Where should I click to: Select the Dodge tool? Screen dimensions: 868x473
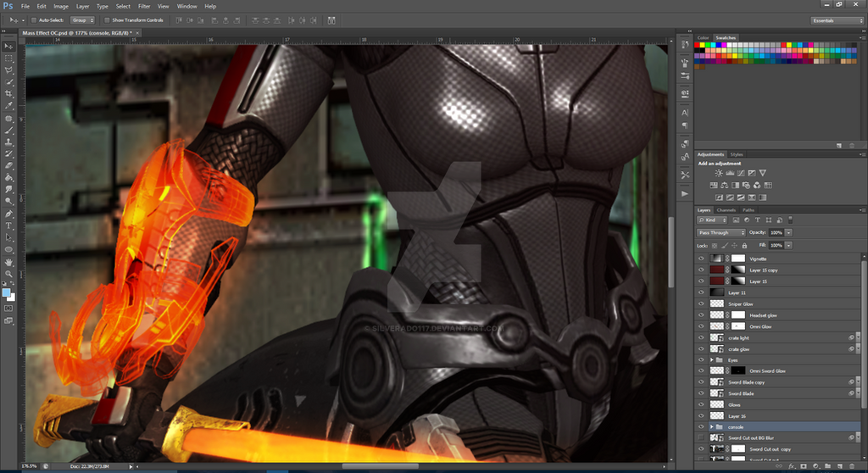[8, 202]
